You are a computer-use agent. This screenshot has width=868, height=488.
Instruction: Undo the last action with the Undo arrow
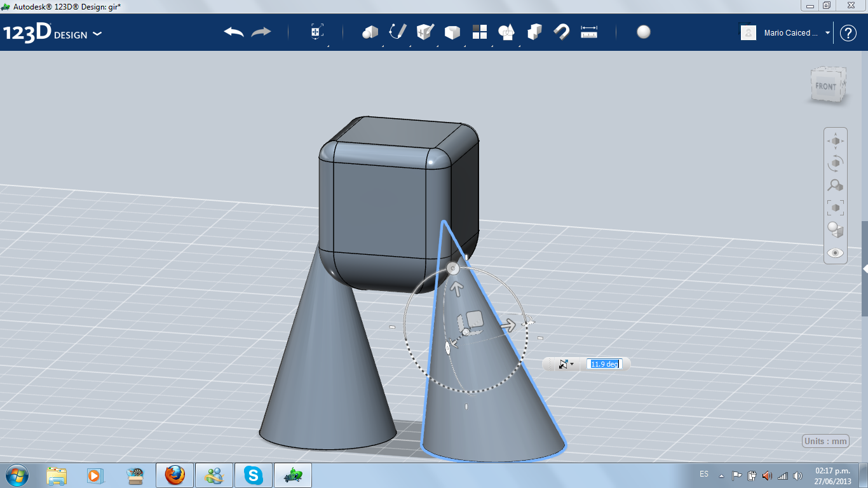coord(234,32)
